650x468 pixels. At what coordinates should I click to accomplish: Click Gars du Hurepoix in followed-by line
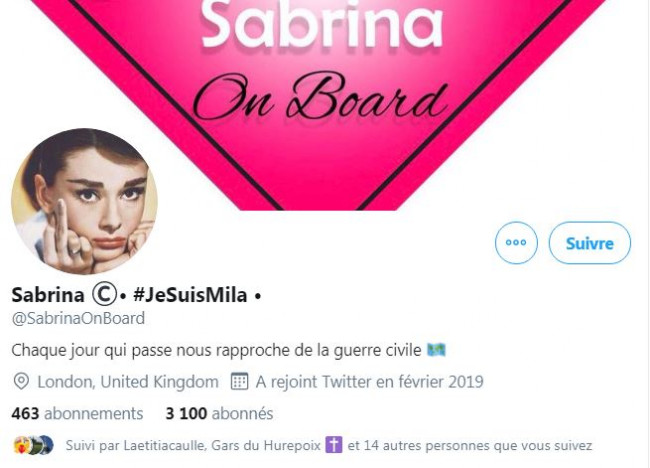(x=266, y=446)
